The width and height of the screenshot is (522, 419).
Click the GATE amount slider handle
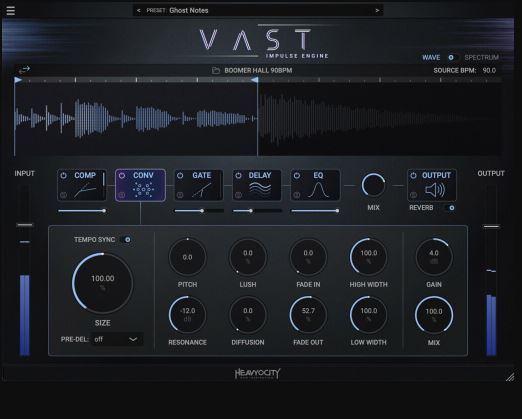[202, 211]
